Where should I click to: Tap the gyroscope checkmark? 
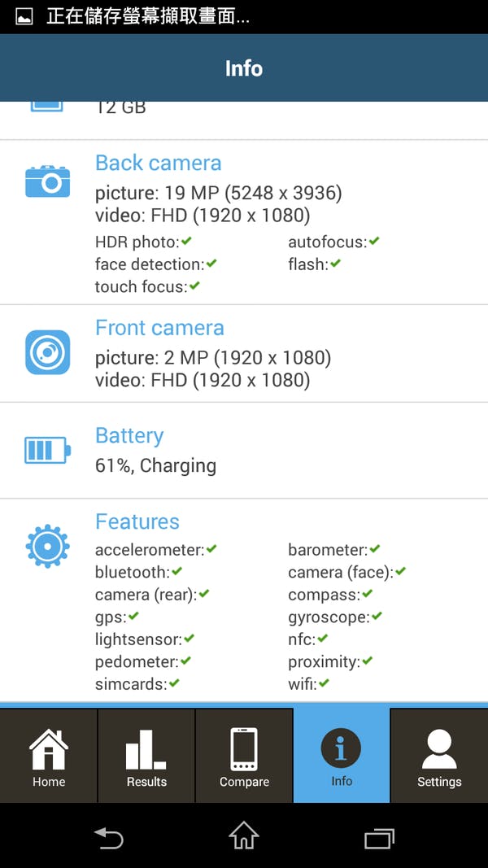[x=377, y=617]
